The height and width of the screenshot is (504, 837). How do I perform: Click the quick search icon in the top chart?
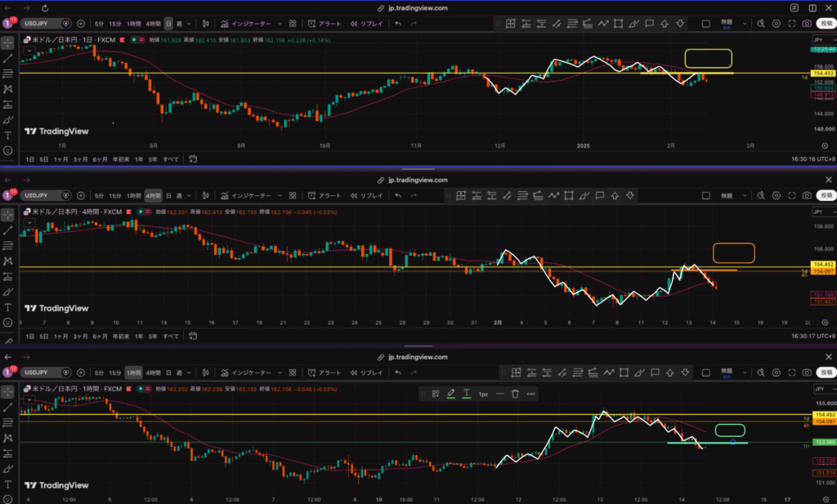pos(761,24)
